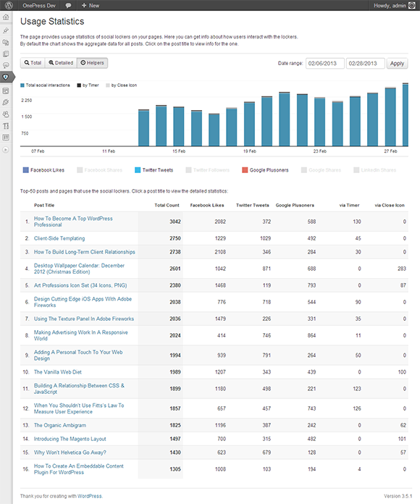Open When You Shouldn't Use Fitts's Law post

click(x=79, y=408)
